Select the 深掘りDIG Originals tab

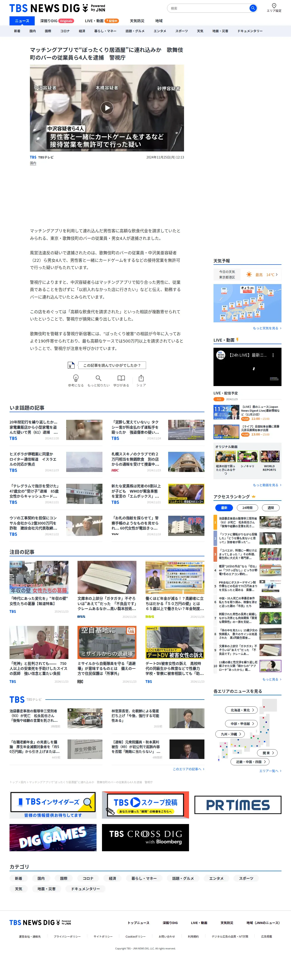tap(57, 21)
